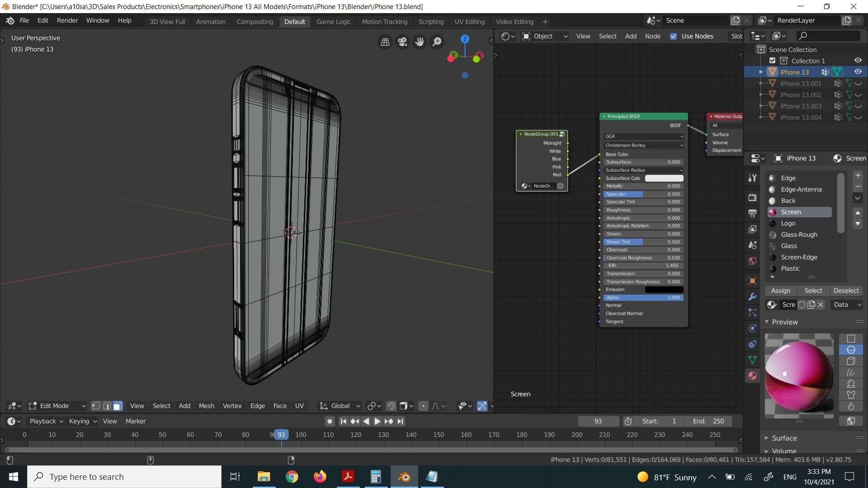The width and height of the screenshot is (868, 488).
Task: Expand the Surface panel
Action: (x=784, y=438)
